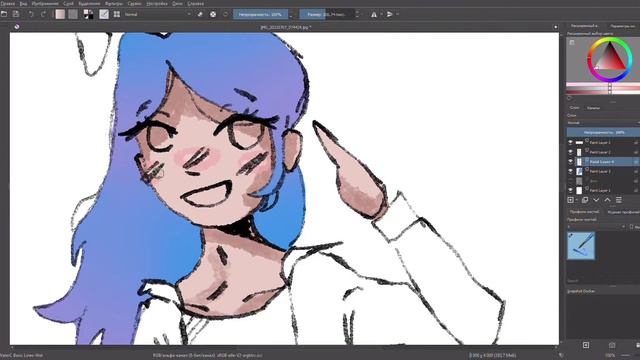Close the document tab
The height and width of the screenshot is (360, 640).
[x=555, y=27]
